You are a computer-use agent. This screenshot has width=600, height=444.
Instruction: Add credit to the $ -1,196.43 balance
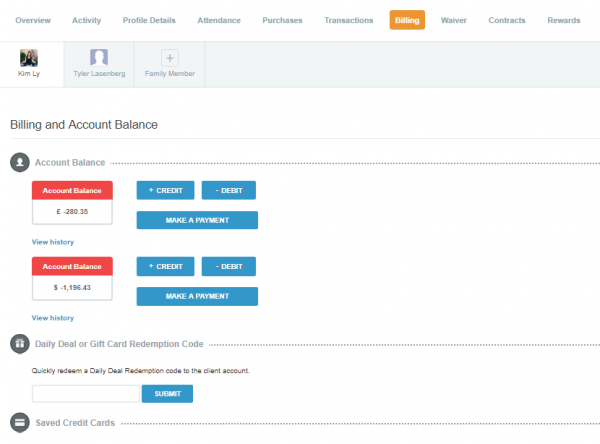point(165,266)
